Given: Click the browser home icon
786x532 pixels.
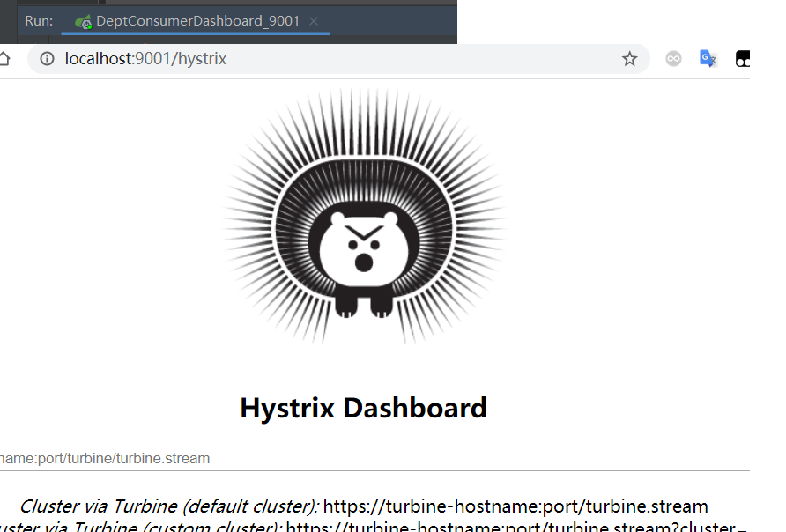Looking at the screenshot, I should [4, 59].
